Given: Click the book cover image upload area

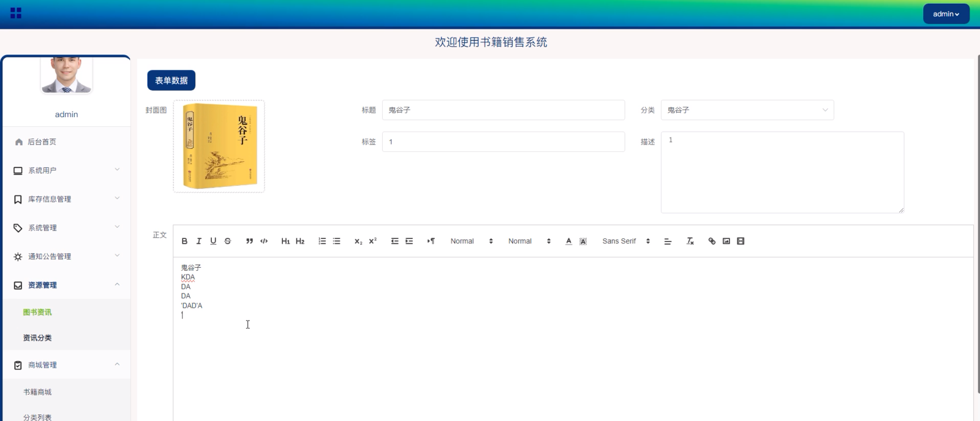Looking at the screenshot, I should [x=219, y=146].
